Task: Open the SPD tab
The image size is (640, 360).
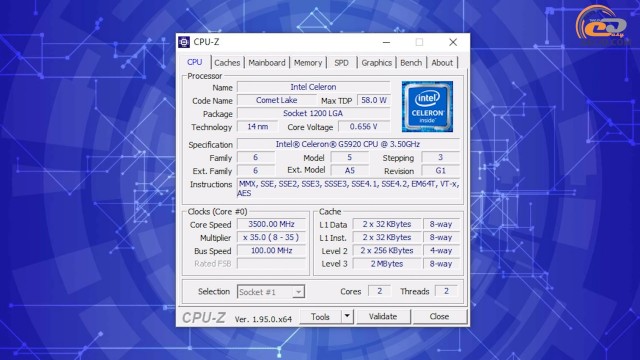Action: pos(342,63)
